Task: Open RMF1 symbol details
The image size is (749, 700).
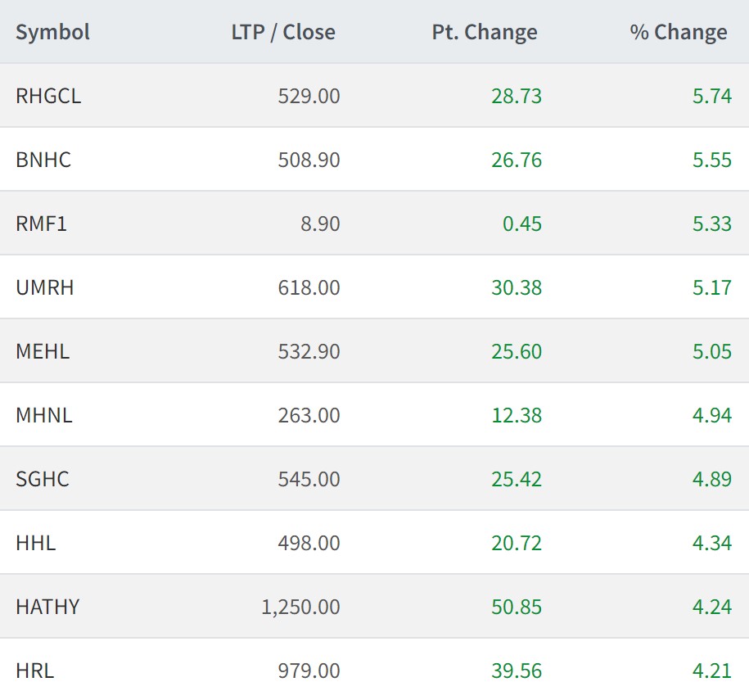Action: (41, 224)
